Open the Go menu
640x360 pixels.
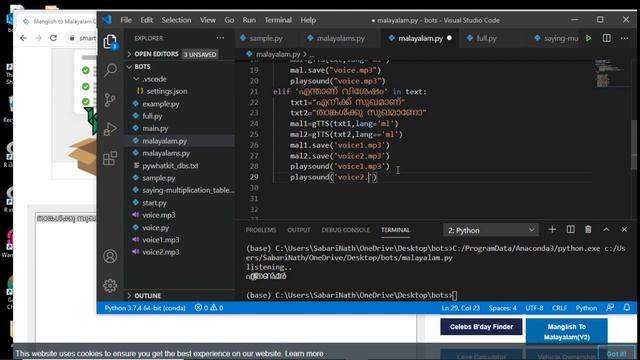[229, 20]
